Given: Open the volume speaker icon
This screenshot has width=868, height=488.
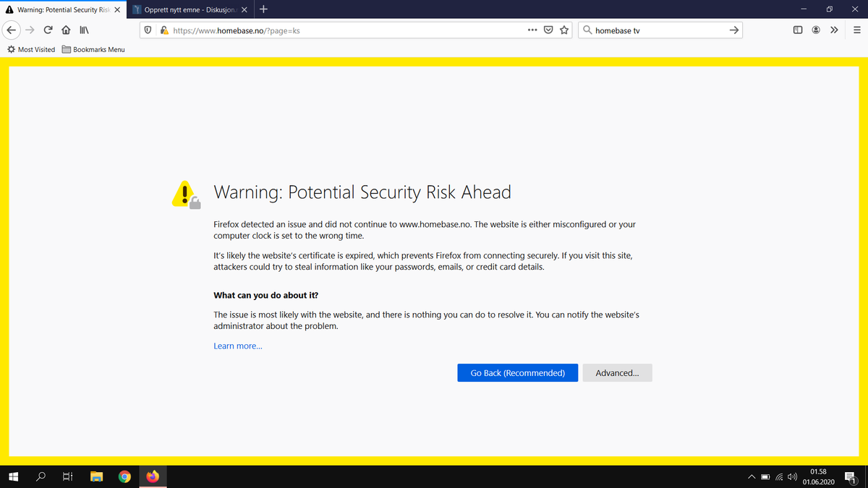Looking at the screenshot, I should click(x=793, y=477).
